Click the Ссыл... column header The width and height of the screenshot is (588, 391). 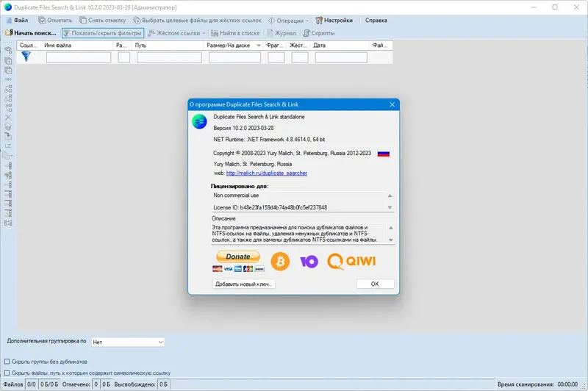pyautogui.click(x=29, y=46)
